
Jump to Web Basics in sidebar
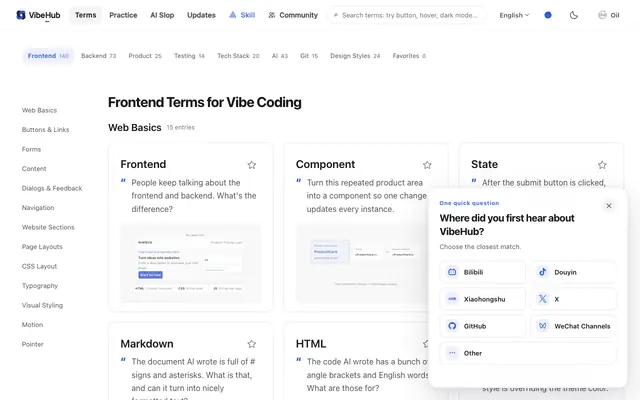pos(39,110)
